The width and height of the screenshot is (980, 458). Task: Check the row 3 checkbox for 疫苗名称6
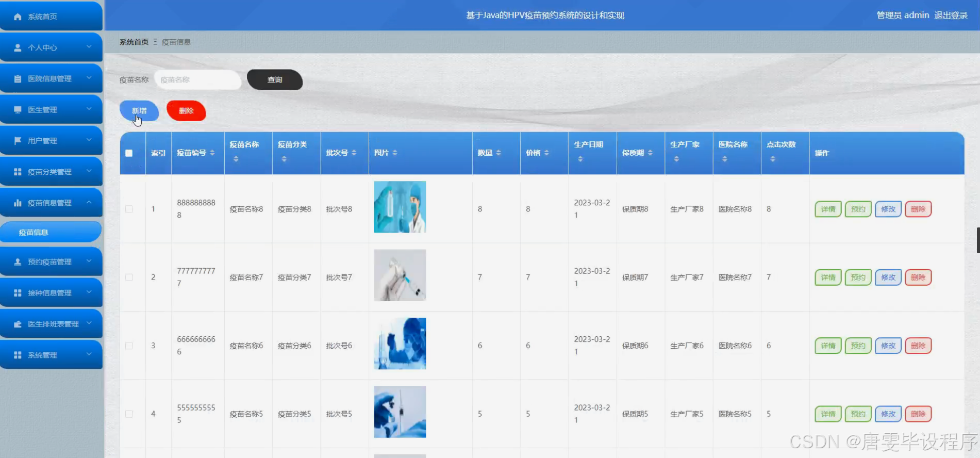129,346
